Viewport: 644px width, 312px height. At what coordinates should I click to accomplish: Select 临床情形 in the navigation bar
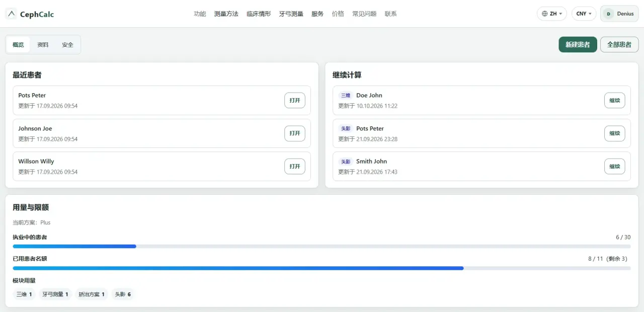259,14
